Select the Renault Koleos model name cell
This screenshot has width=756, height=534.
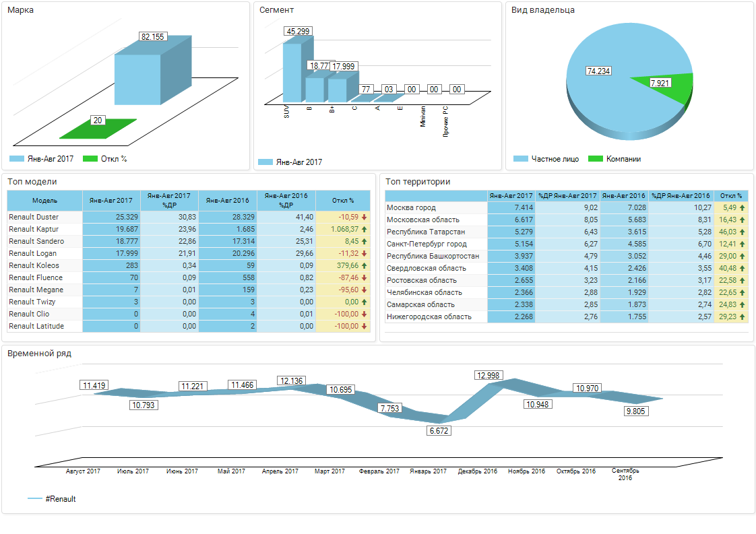(45, 265)
